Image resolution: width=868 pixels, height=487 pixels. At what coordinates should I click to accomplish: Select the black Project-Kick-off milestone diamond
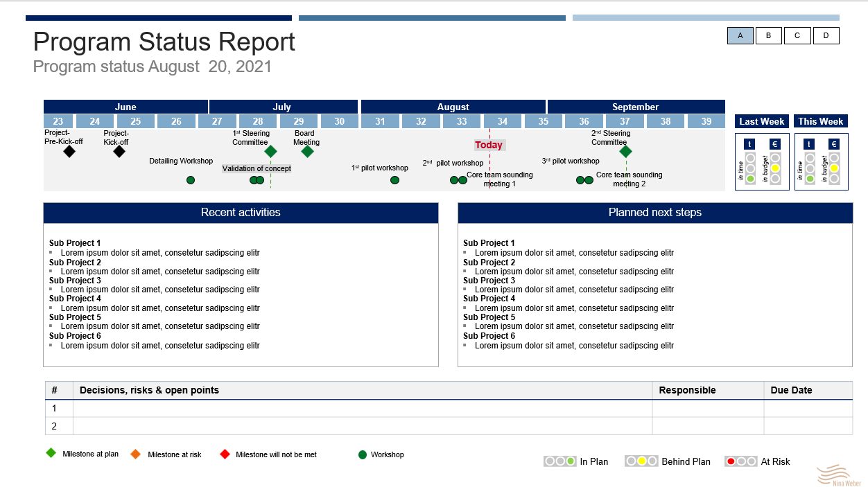[119, 151]
